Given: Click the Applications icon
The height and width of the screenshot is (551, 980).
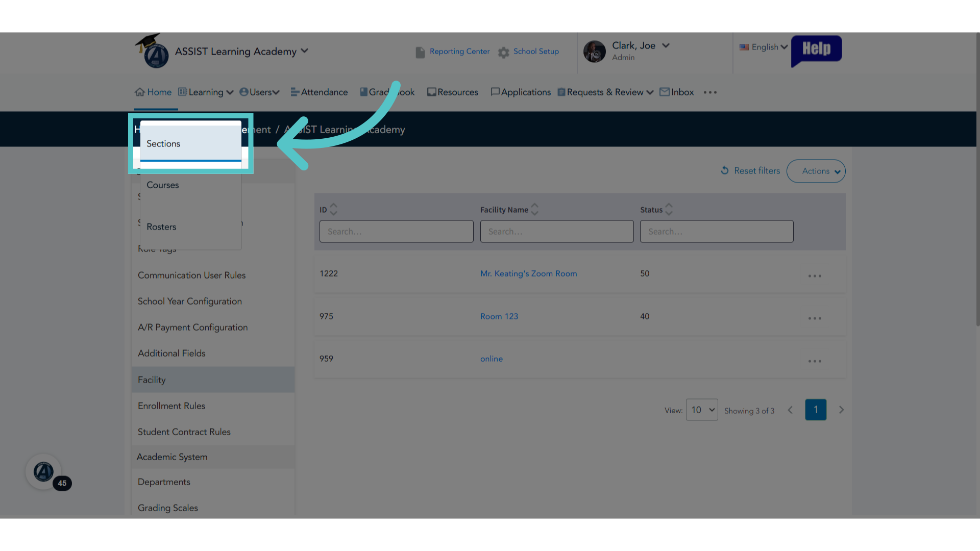Looking at the screenshot, I should click(495, 92).
